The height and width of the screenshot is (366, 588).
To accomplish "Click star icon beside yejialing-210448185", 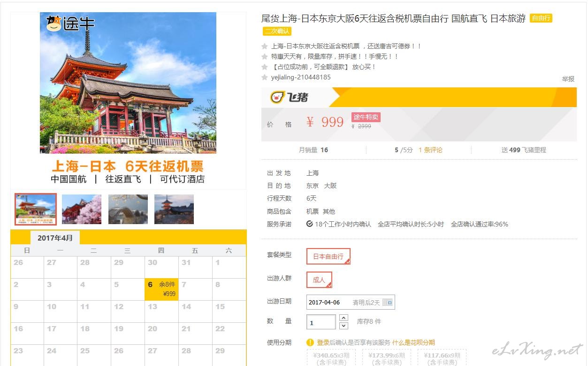I will coord(265,77).
